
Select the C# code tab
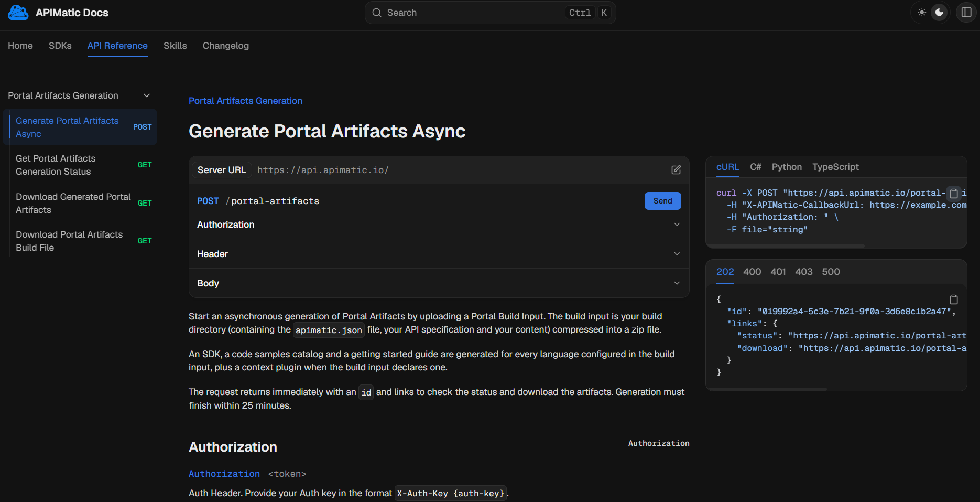pos(756,167)
